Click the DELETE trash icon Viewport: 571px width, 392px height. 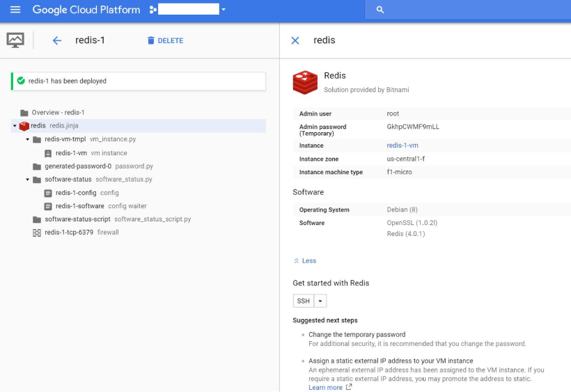tap(151, 40)
